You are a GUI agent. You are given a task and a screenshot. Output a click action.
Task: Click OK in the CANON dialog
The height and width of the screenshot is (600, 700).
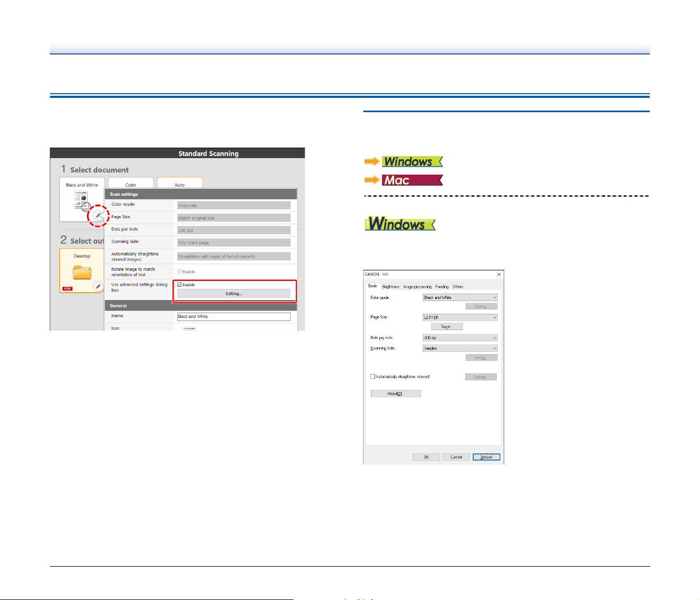(426, 457)
